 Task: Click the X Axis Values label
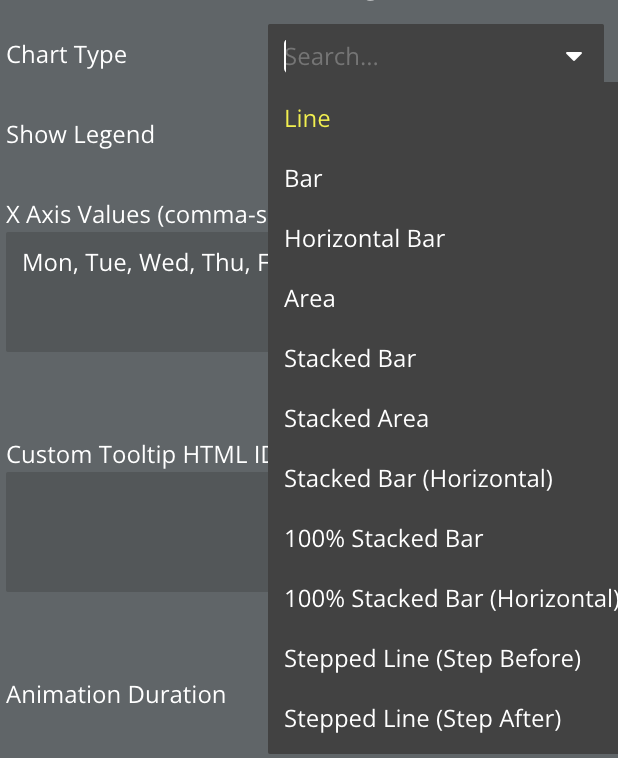(x=137, y=215)
